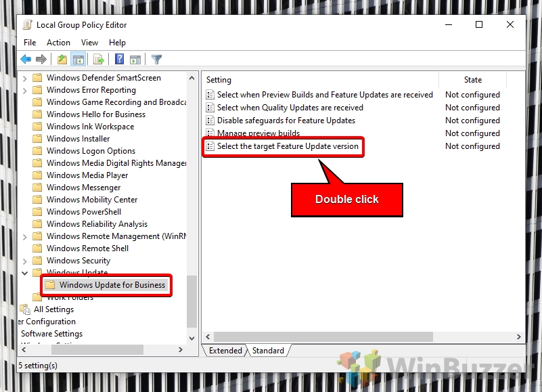Click the tree pane scroll up arrow
542x392 pixels.
(x=192, y=78)
